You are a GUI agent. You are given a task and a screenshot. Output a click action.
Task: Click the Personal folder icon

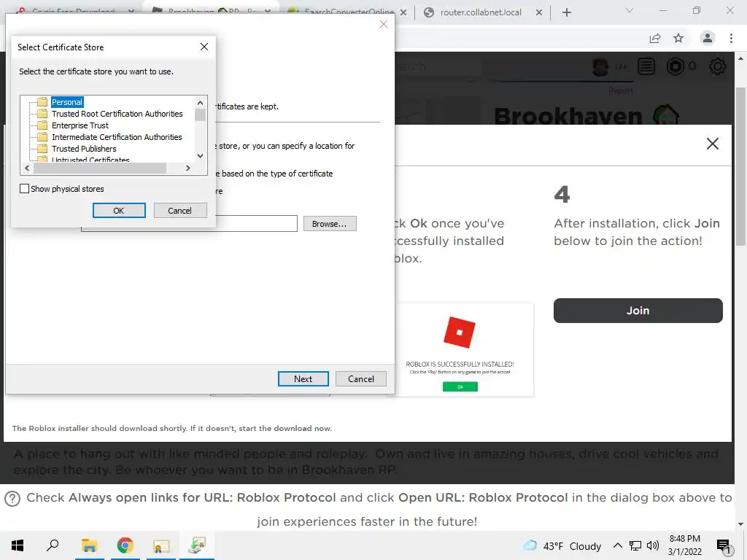tap(42, 102)
